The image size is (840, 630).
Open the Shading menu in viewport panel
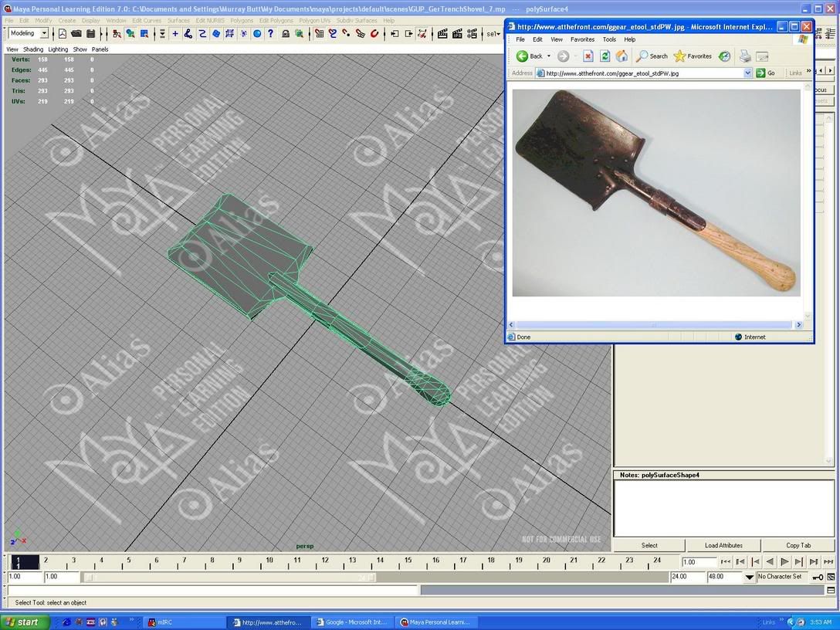pos(33,49)
